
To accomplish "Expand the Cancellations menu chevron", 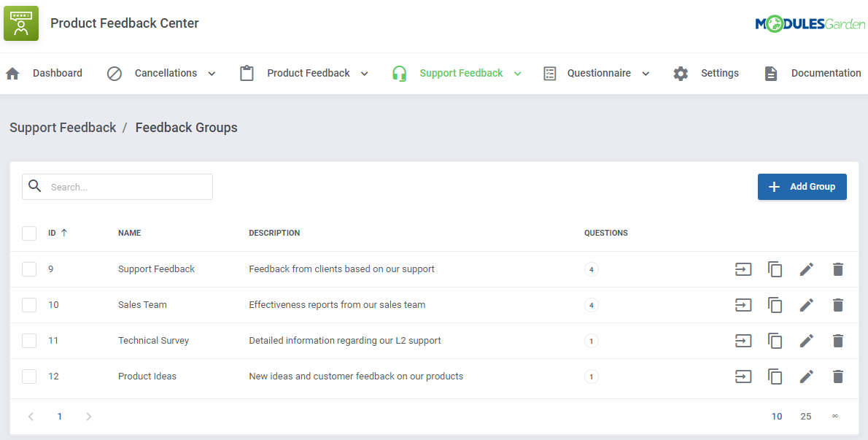I will 212,74.
